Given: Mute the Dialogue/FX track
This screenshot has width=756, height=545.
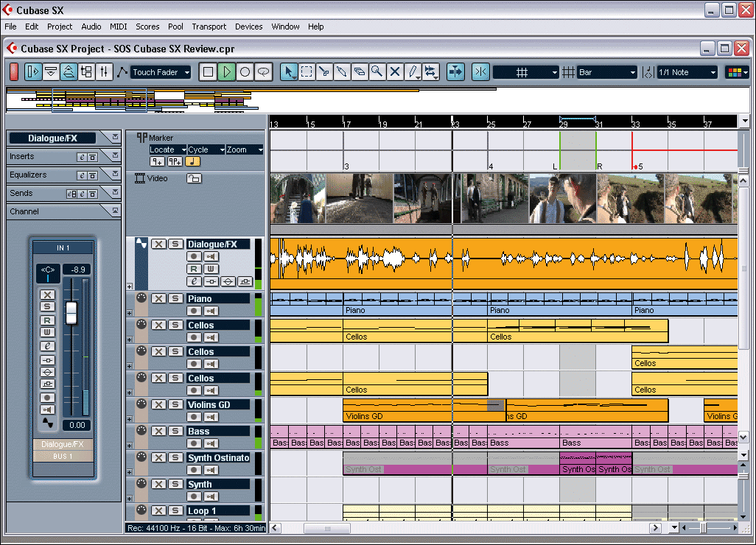Looking at the screenshot, I should click(158, 244).
